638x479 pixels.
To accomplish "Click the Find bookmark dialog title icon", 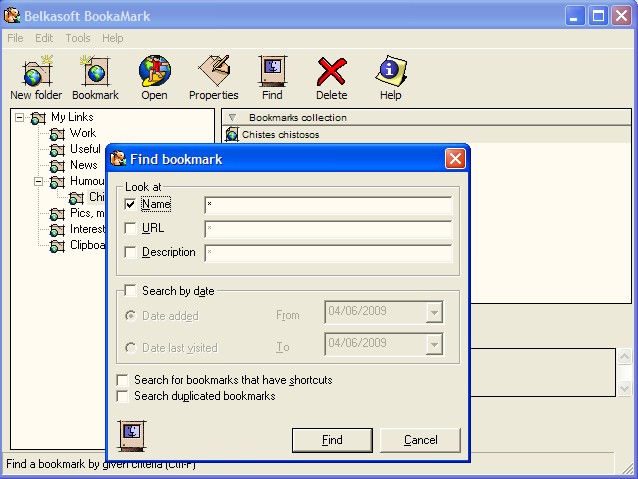I will [x=118, y=158].
